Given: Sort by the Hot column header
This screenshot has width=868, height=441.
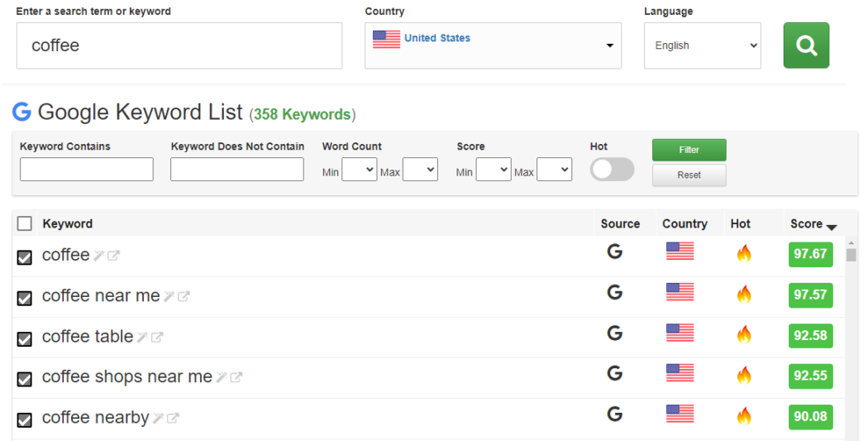Looking at the screenshot, I should tap(740, 224).
